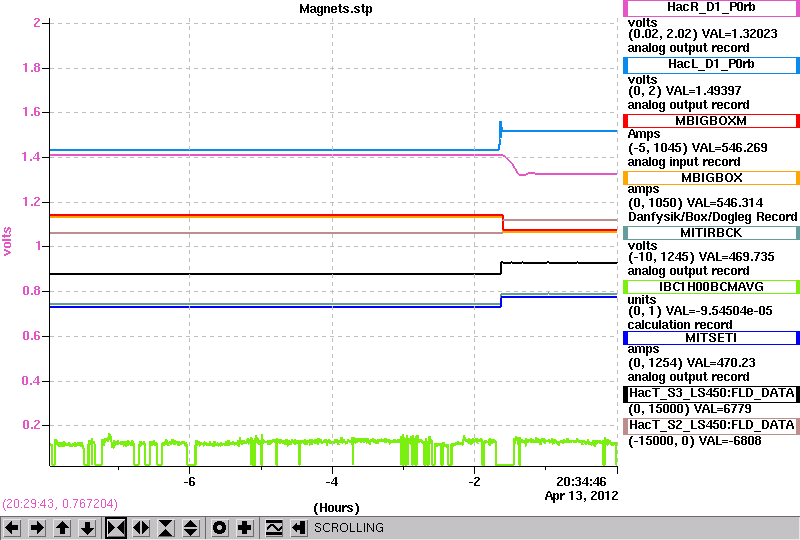Click the Apr 13, 2012 date
This screenshot has width=800, height=540.
tap(581, 496)
